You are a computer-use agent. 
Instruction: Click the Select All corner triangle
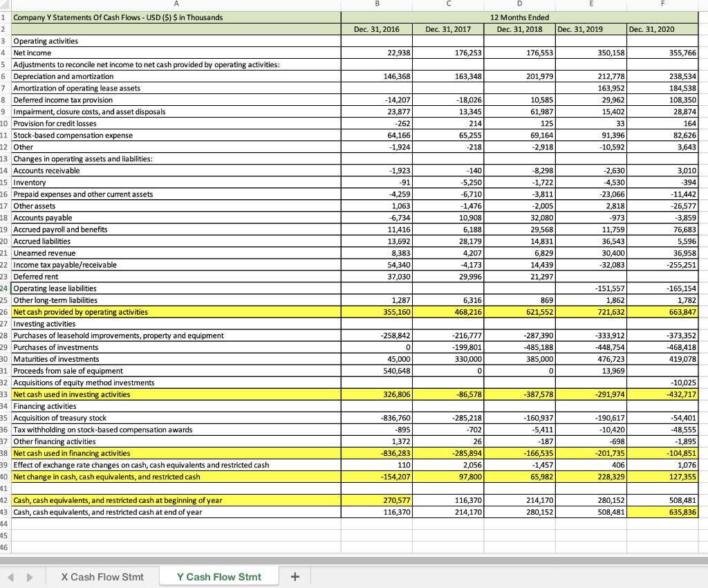click(x=5, y=5)
